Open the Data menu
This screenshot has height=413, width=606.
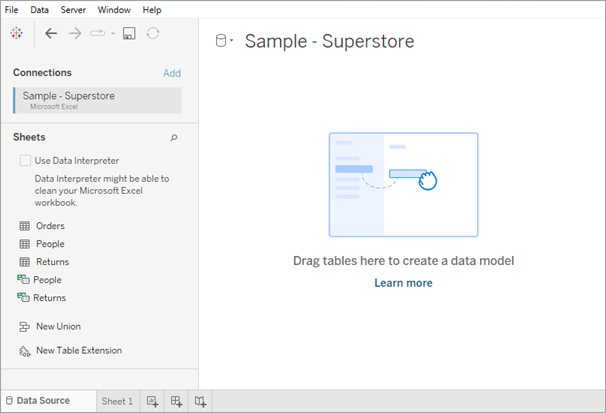pyautogui.click(x=39, y=10)
